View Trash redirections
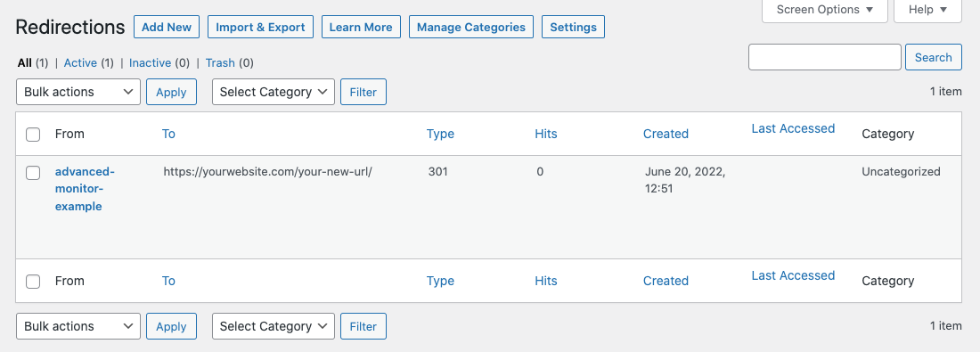Image resolution: width=980 pixels, height=352 pixels. 220,62
